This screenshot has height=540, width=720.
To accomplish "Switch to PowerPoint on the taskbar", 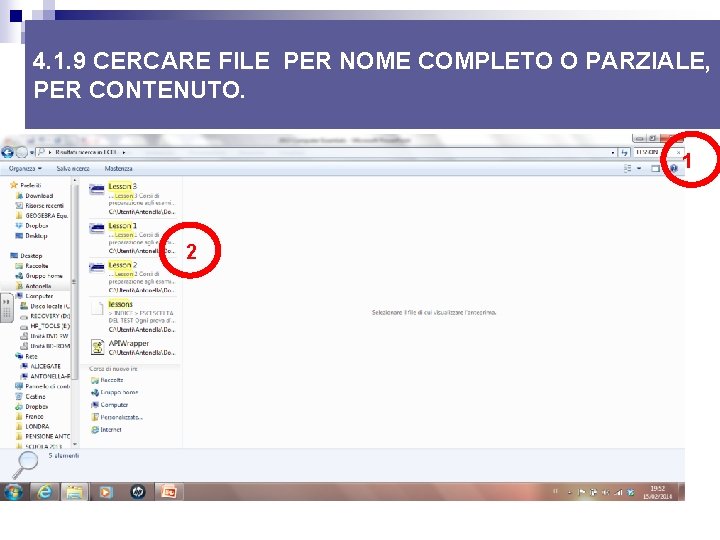I will pos(169,492).
